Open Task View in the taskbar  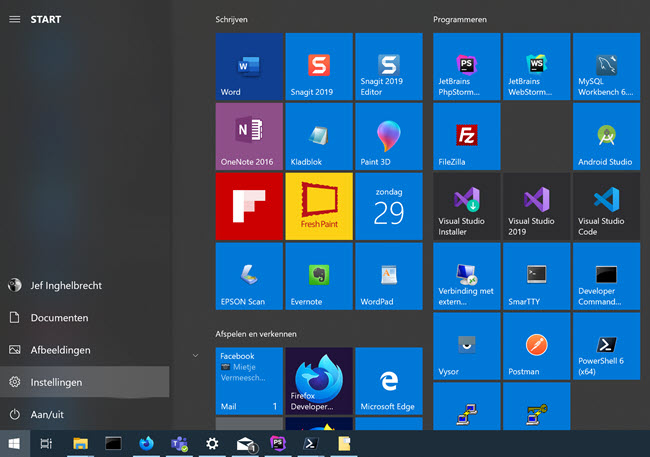(x=46, y=444)
